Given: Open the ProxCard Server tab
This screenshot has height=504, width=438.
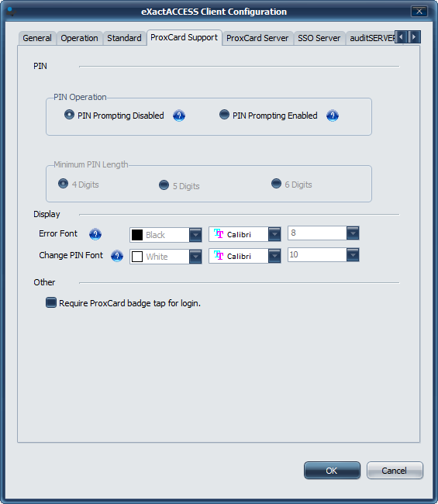Looking at the screenshot, I should [x=257, y=38].
